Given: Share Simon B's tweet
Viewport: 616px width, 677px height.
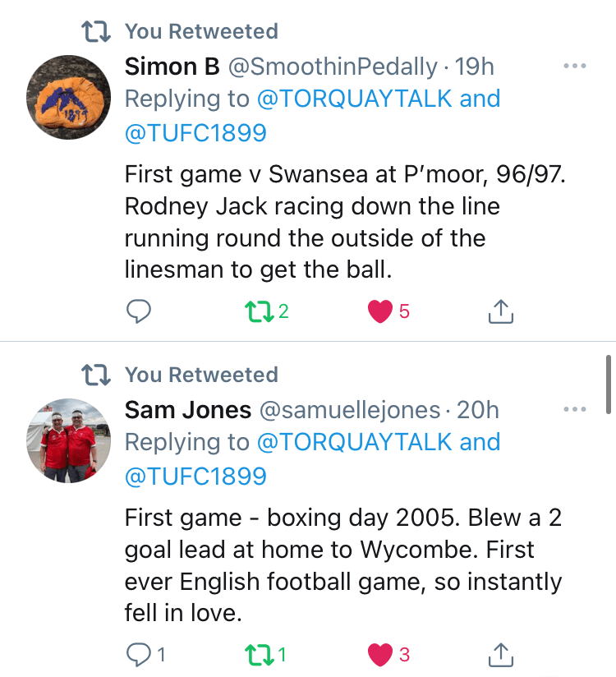Looking at the screenshot, I should click(500, 311).
